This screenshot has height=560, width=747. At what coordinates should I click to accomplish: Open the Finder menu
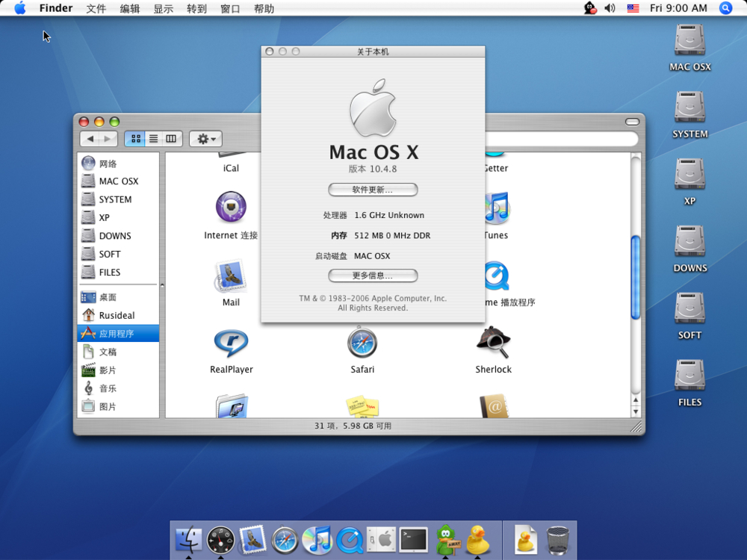tap(56, 8)
